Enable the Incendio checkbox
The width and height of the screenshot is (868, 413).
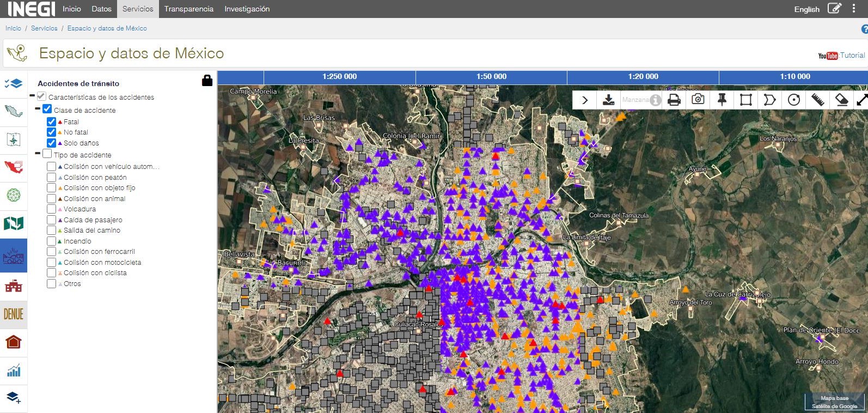point(51,241)
